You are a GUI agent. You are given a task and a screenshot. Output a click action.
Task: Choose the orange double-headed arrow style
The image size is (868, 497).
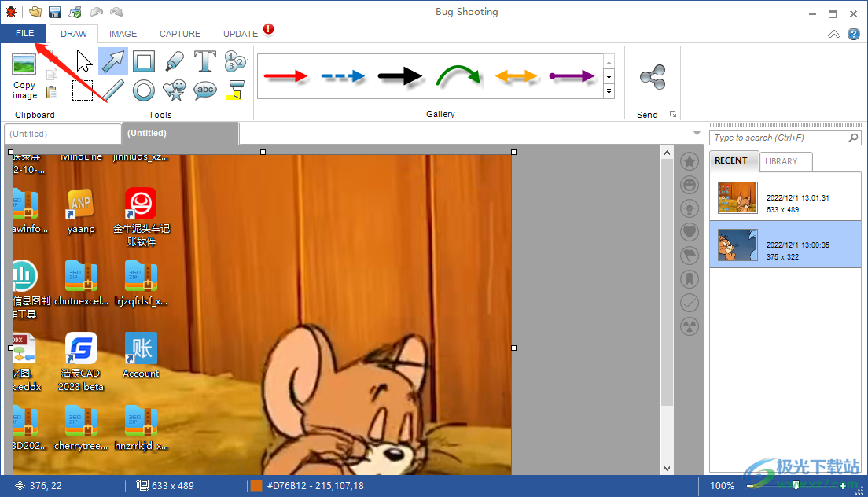click(516, 76)
